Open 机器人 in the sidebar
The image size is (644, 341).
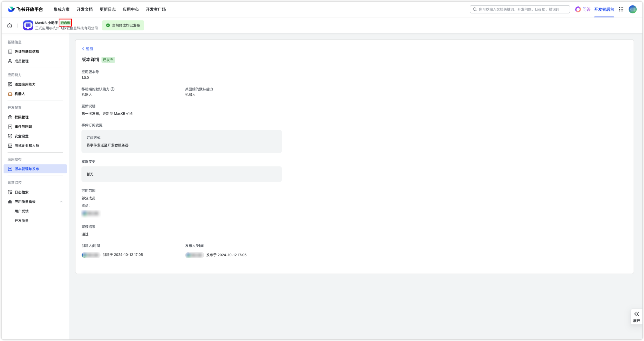(x=20, y=94)
